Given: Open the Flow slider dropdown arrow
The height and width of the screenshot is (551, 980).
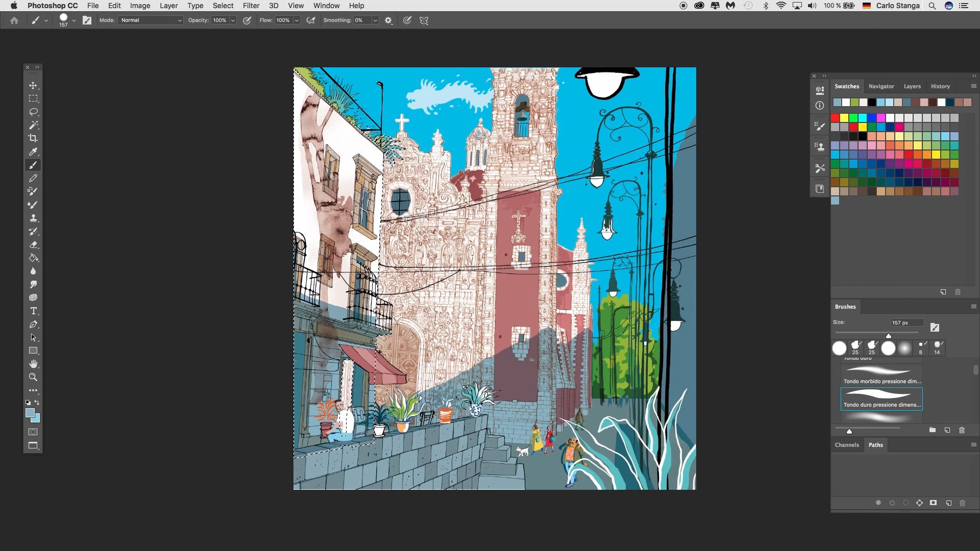Looking at the screenshot, I should point(297,20).
